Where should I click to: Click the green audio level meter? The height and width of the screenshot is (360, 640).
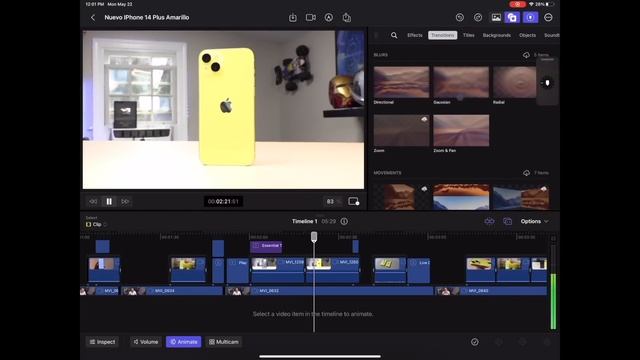tap(553, 301)
